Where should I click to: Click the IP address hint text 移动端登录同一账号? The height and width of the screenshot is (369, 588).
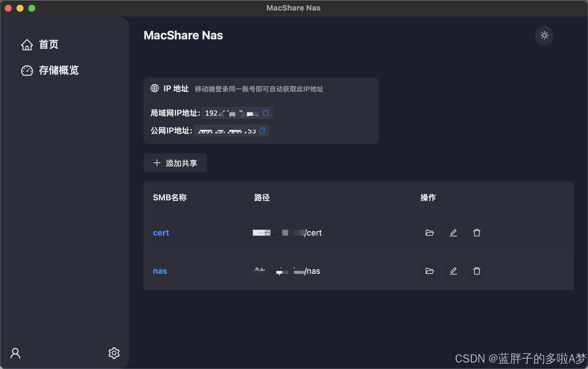tap(259, 89)
